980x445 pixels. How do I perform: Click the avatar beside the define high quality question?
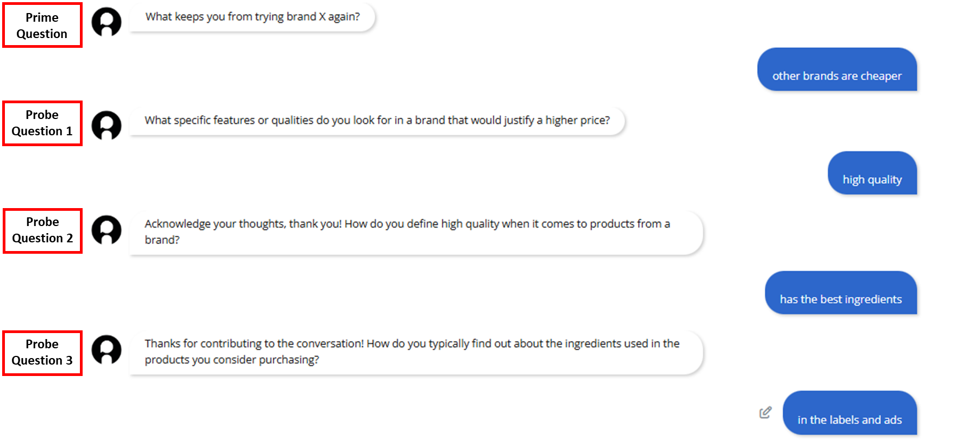107,230
